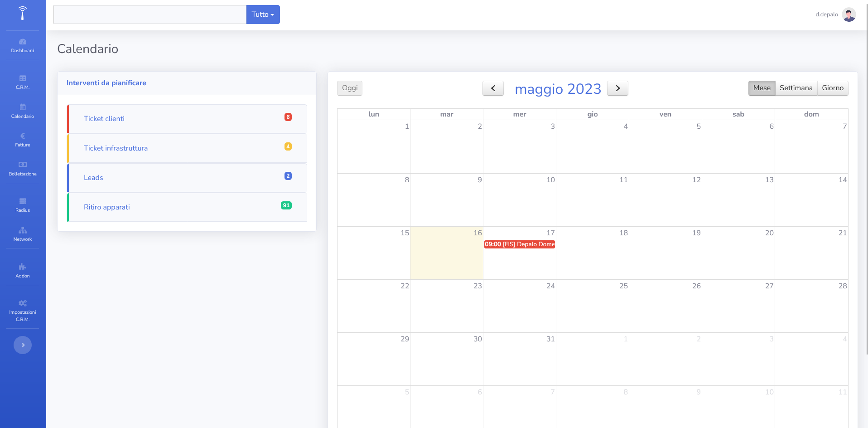
Task: Click the antenna logo in the sidebar
Action: click(x=23, y=13)
